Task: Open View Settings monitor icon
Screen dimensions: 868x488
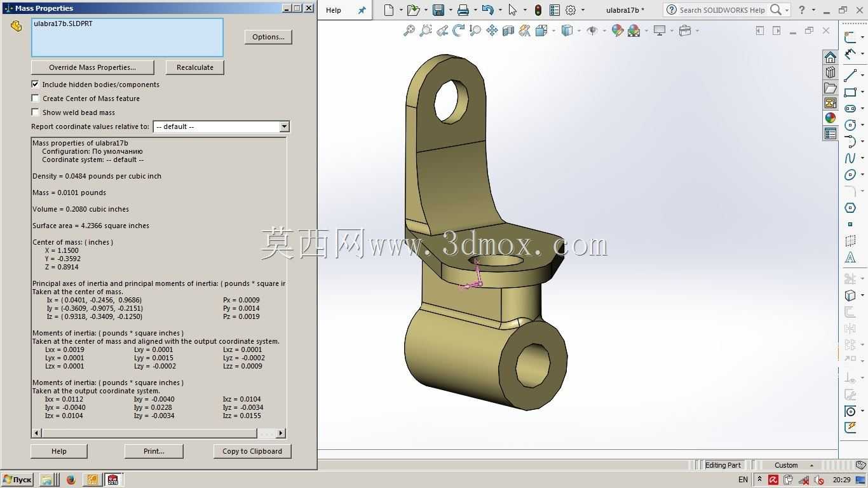Action: pos(660,30)
